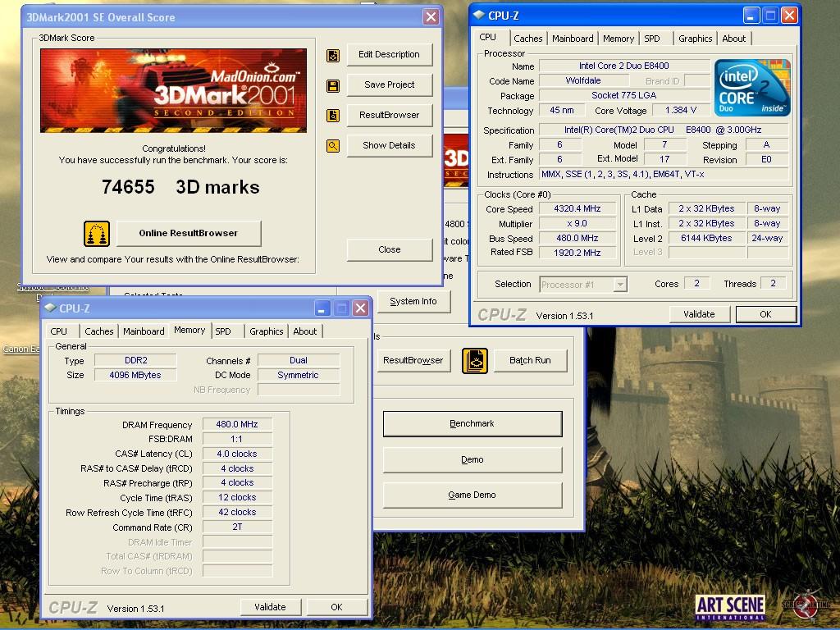Click Validate in CPU-Z Memory window
This screenshot has width=840, height=630.
[270, 608]
